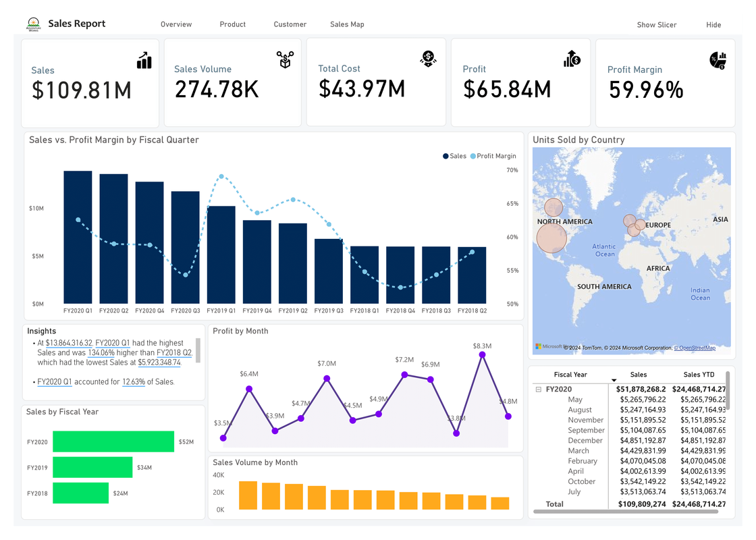Image resolution: width=756 pixels, height=540 pixels.
Task: Click the February row label
Action: tap(583, 461)
